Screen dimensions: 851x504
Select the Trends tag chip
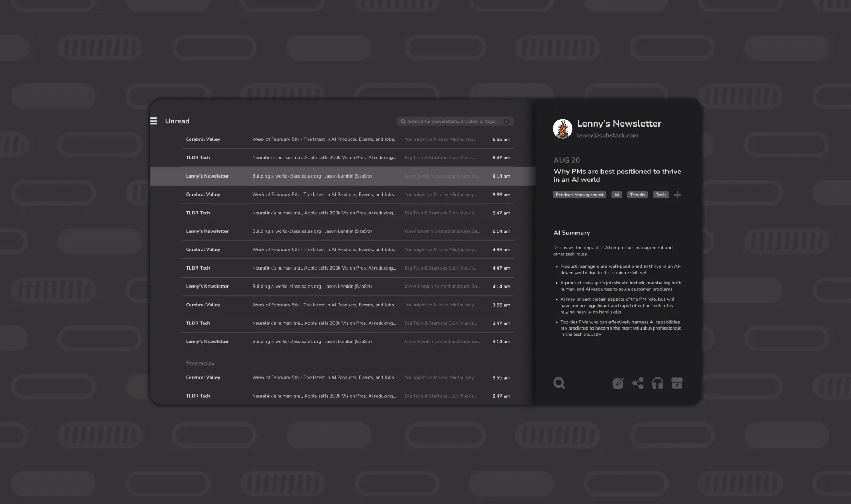(x=637, y=195)
